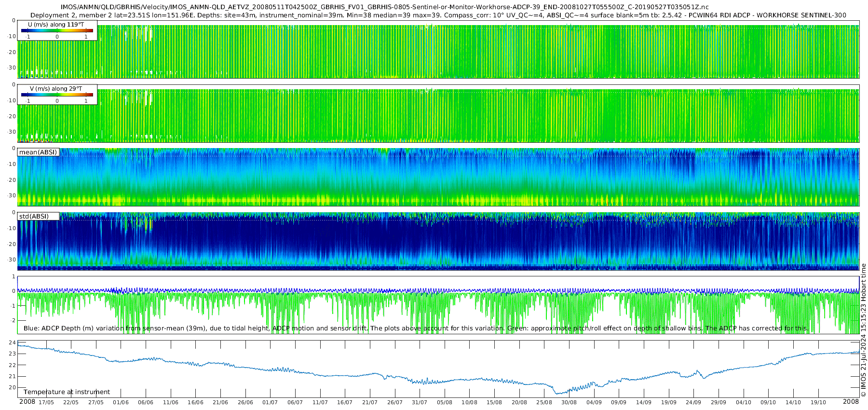Click the 24 tick on temperature axis
This screenshot has height=410, width=868.
click(13, 343)
